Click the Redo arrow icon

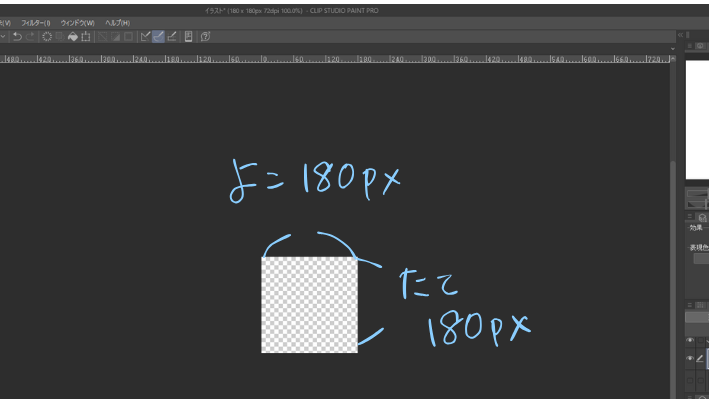pyautogui.click(x=30, y=37)
